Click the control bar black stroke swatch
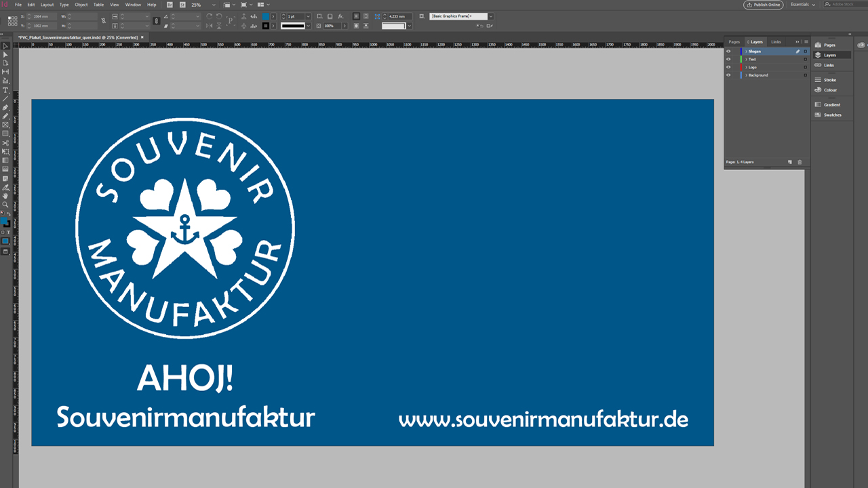The image size is (868, 488). pyautogui.click(x=265, y=26)
